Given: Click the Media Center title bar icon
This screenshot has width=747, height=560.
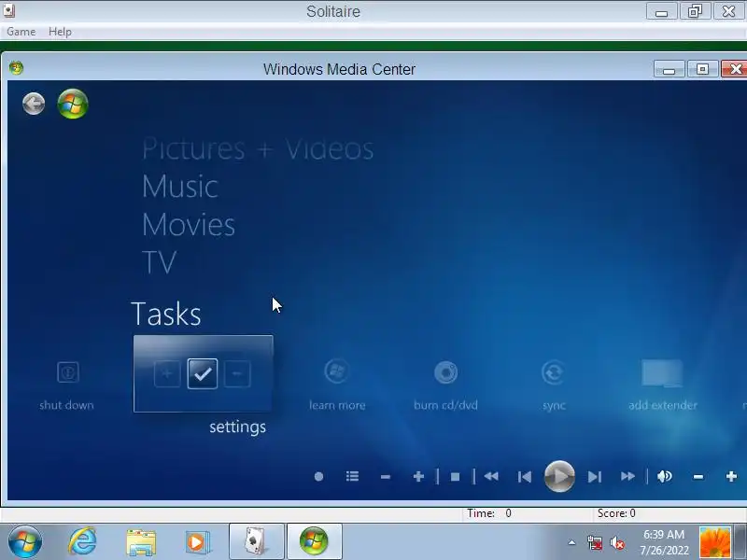Looking at the screenshot, I should (x=16, y=68).
